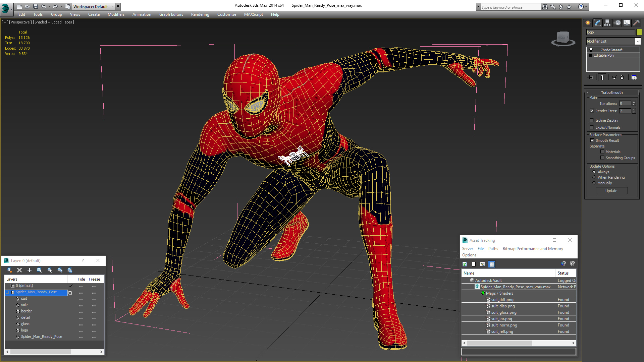Click the Hide column header in Layer dialog
Screen dimensions: 644x362
coord(81,279)
